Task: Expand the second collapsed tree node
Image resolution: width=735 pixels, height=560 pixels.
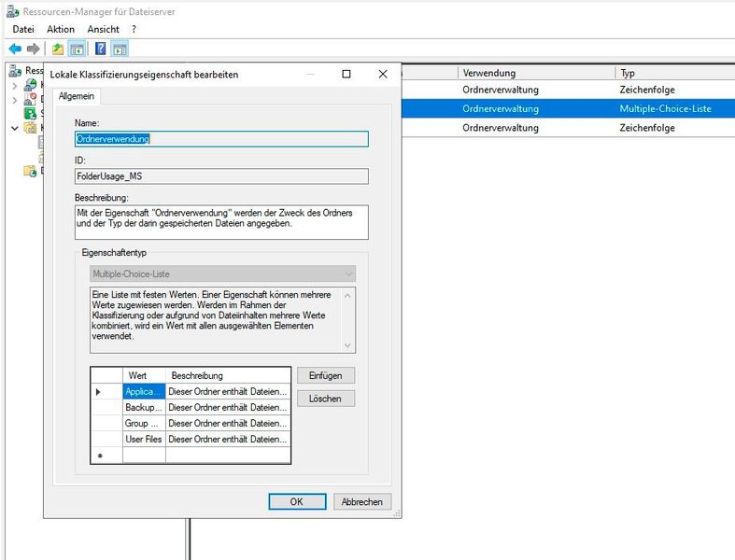Action: [15, 100]
